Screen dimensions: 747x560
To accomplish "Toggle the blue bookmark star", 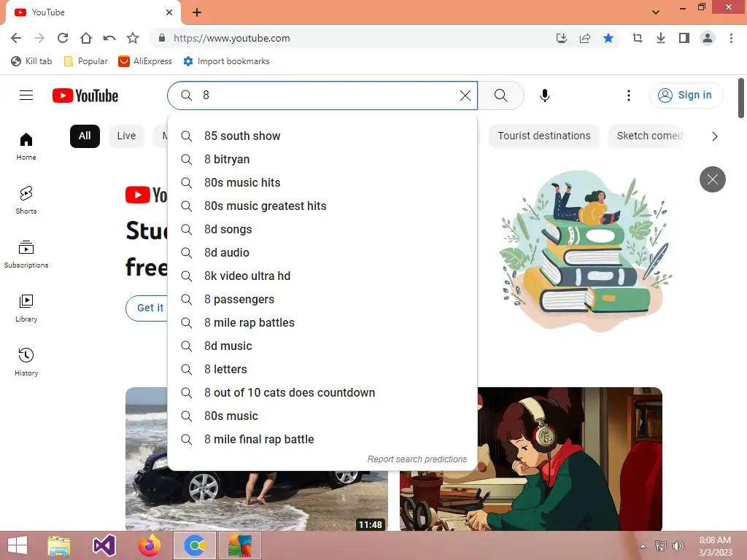I will 608,38.
